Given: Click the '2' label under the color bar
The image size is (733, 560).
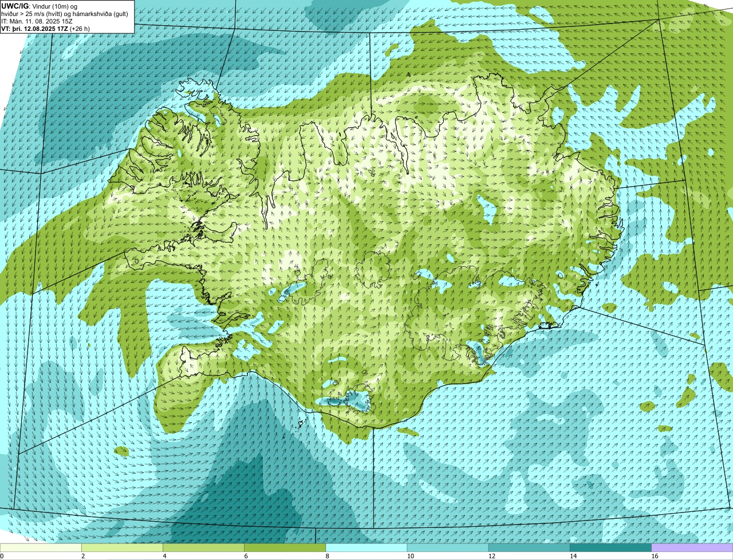Looking at the screenshot, I should tap(83, 556).
